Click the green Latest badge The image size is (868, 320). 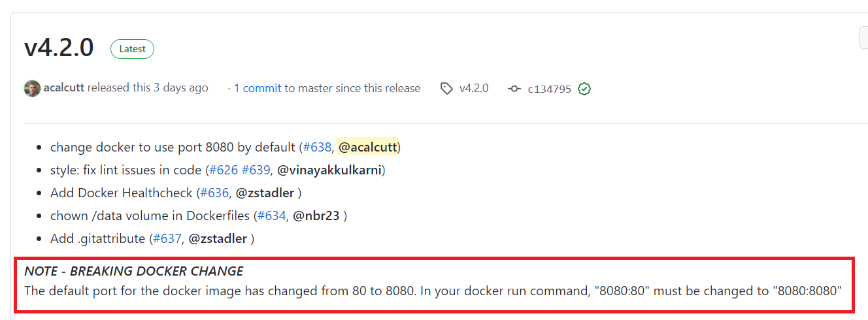click(132, 49)
